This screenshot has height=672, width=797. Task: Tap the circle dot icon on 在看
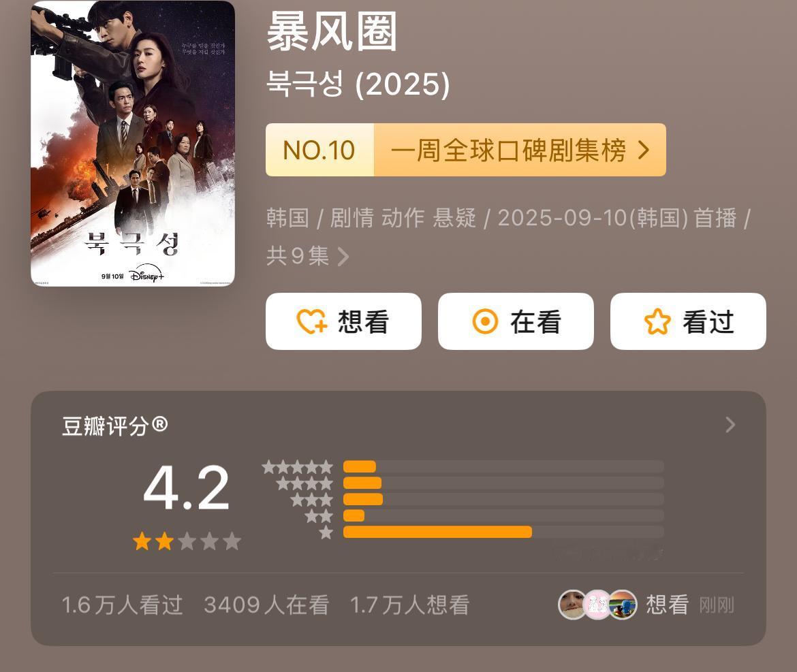[485, 321]
